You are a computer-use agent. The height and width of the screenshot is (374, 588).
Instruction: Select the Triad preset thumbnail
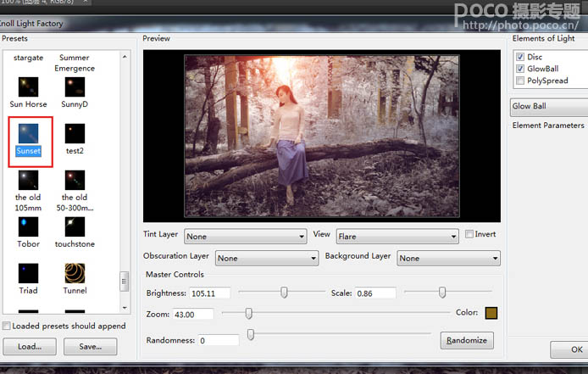(28, 273)
